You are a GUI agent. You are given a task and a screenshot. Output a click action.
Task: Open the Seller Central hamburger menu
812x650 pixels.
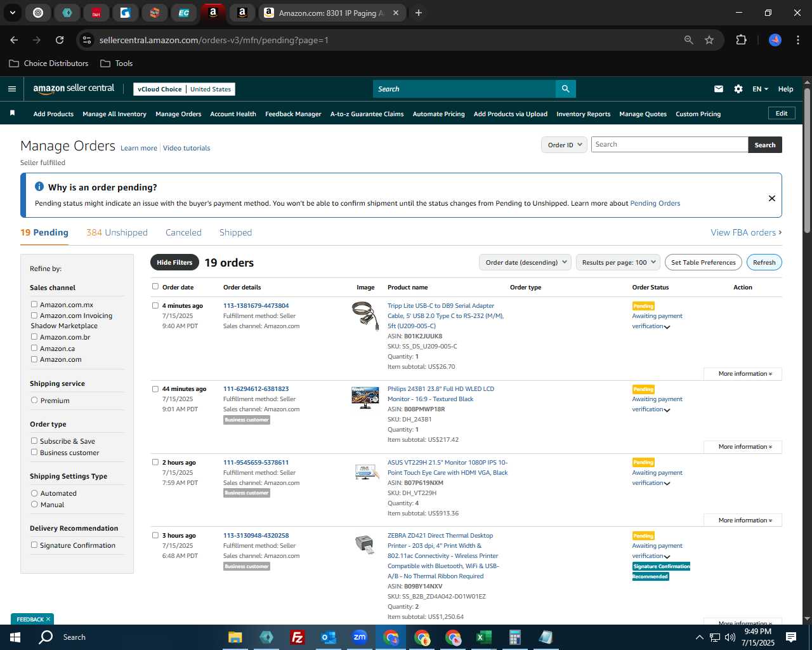[11, 89]
